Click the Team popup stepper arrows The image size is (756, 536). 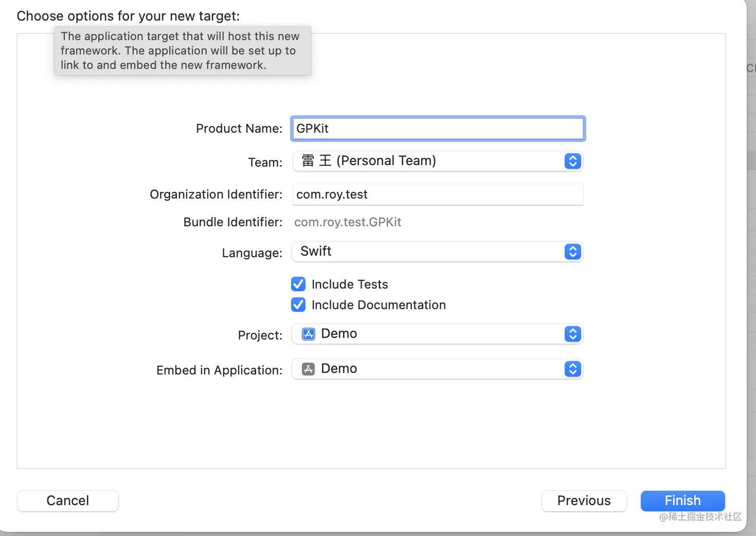pyautogui.click(x=572, y=161)
